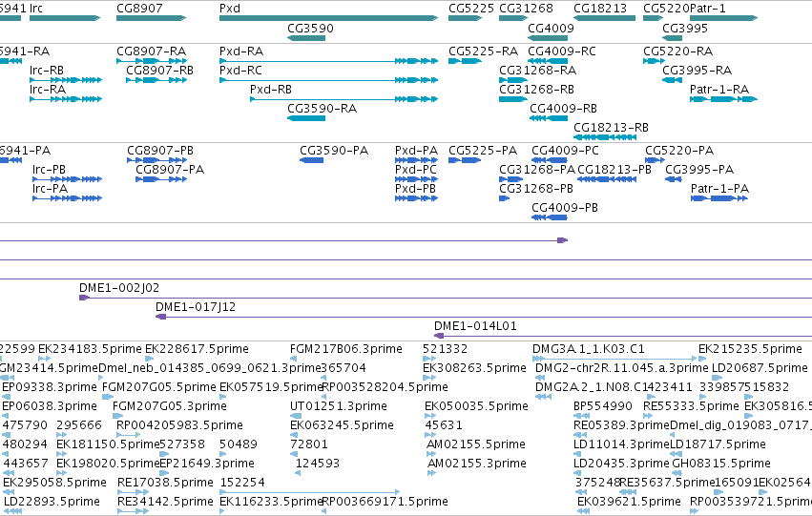Select the Patr-1-PA protein feature
The image size is (812, 516).
[x=719, y=198]
